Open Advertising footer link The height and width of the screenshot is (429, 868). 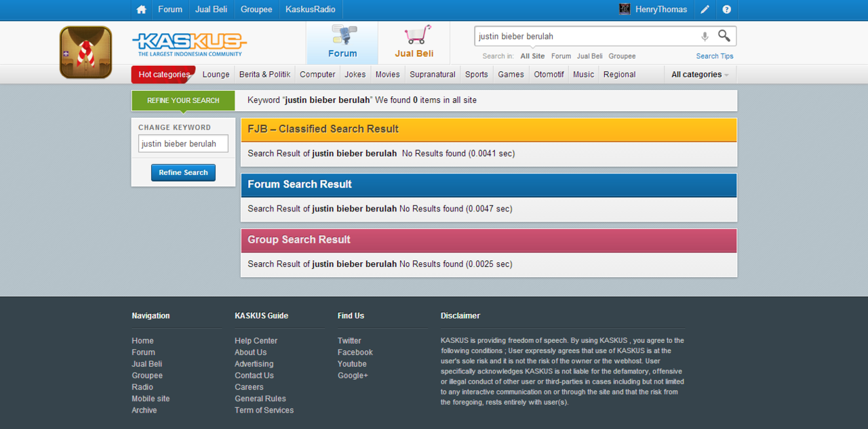254,364
